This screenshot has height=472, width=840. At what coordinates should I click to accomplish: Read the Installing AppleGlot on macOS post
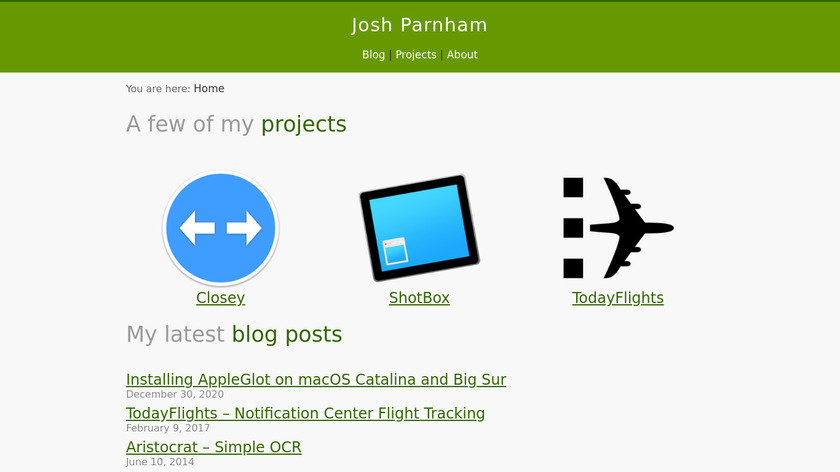(x=316, y=380)
